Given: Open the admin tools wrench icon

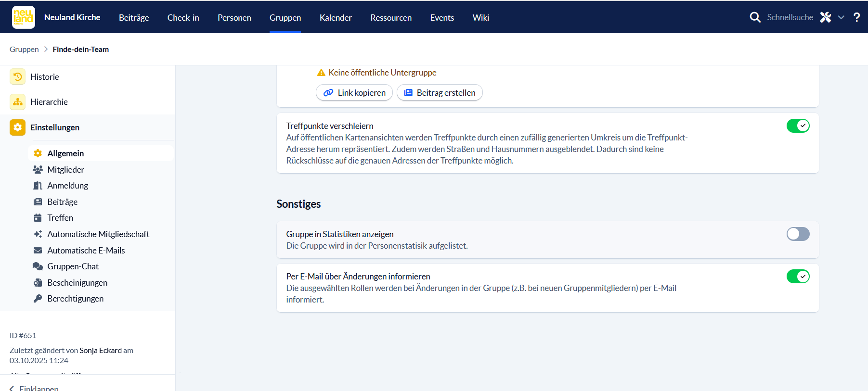Looking at the screenshot, I should (826, 17).
